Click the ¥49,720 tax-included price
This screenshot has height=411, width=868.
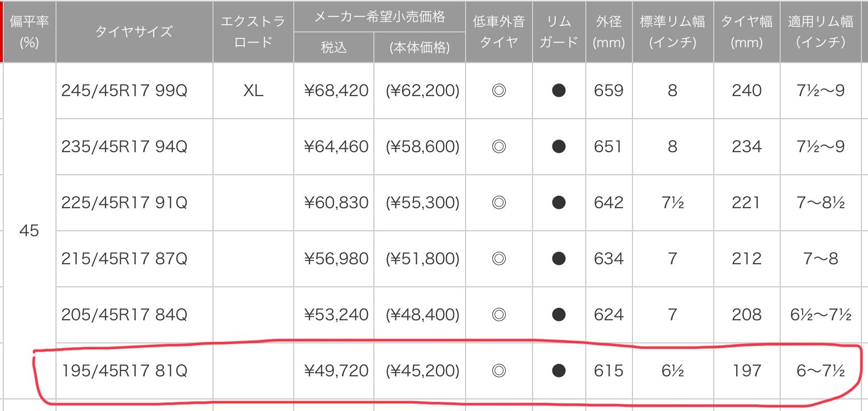336,371
